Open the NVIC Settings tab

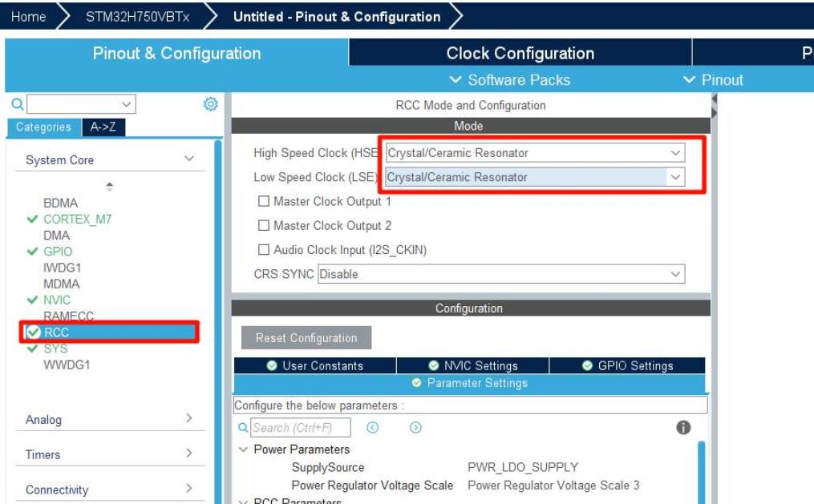pos(473,365)
